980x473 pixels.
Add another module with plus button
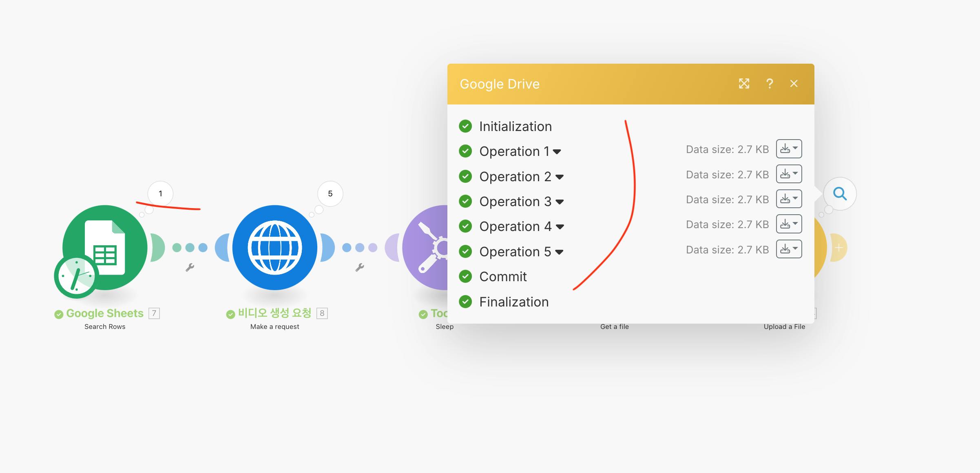838,248
